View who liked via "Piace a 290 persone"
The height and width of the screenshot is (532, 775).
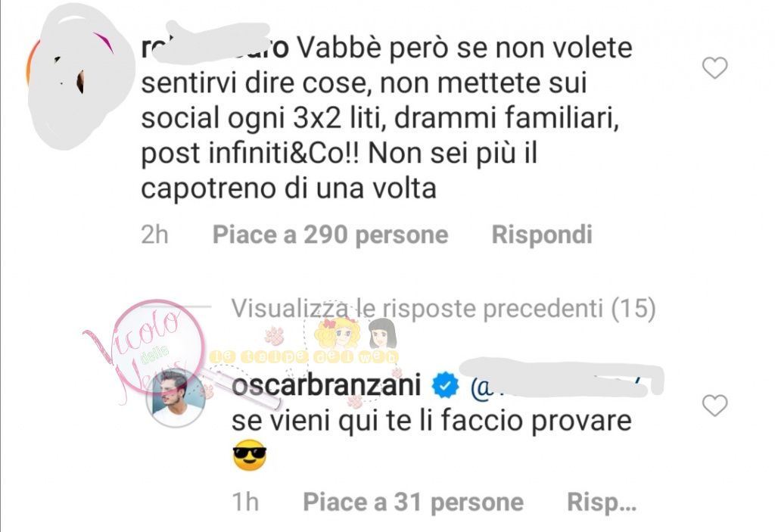click(330, 235)
